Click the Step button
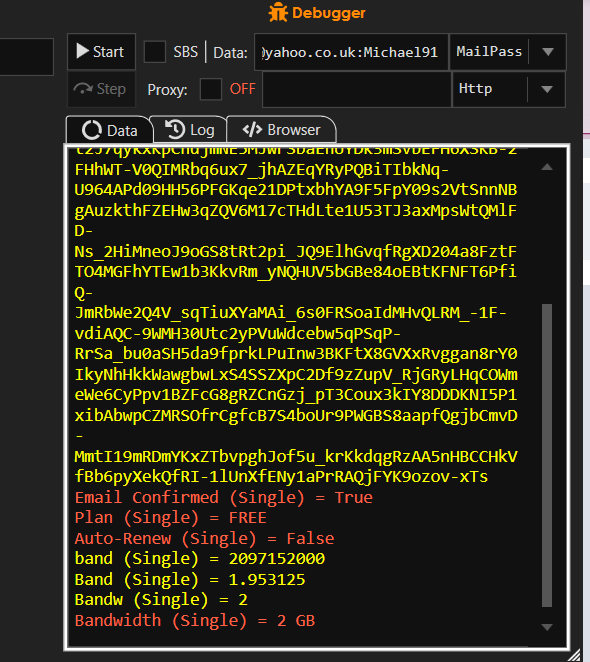 pos(101,89)
